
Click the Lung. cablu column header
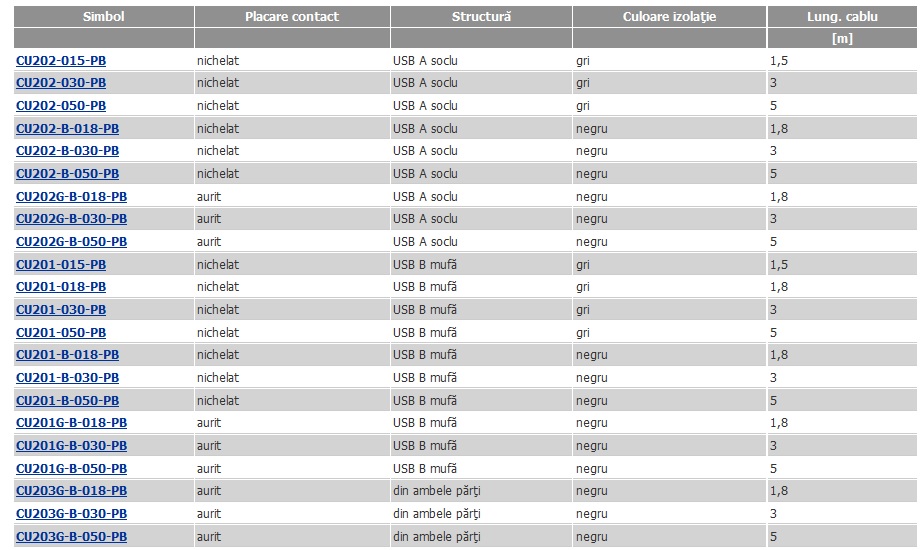coord(842,16)
